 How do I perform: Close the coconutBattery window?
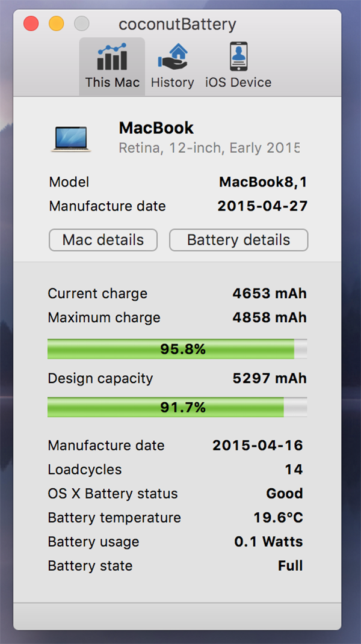(31, 23)
